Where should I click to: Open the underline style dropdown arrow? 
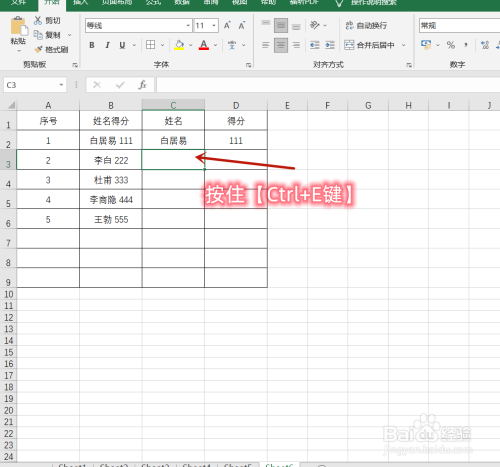point(134,45)
